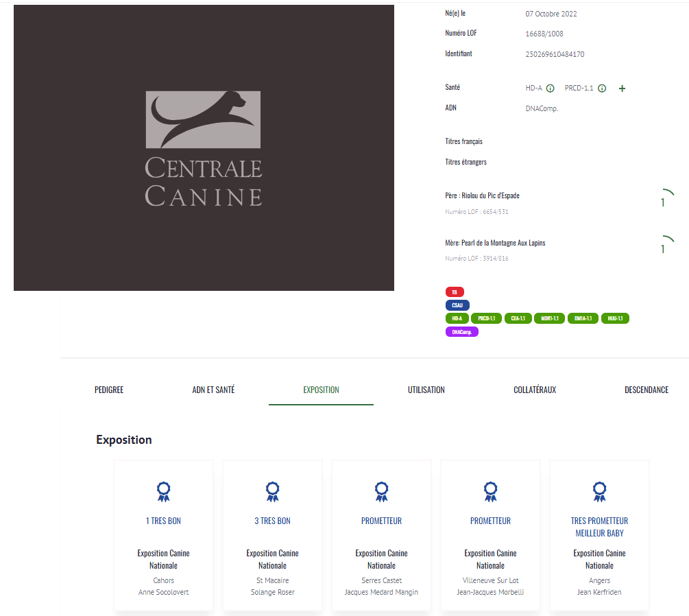The image size is (689, 616).
Task: Click the rosette icon on Angers card
Action: pyautogui.click(x=599, y=491)
